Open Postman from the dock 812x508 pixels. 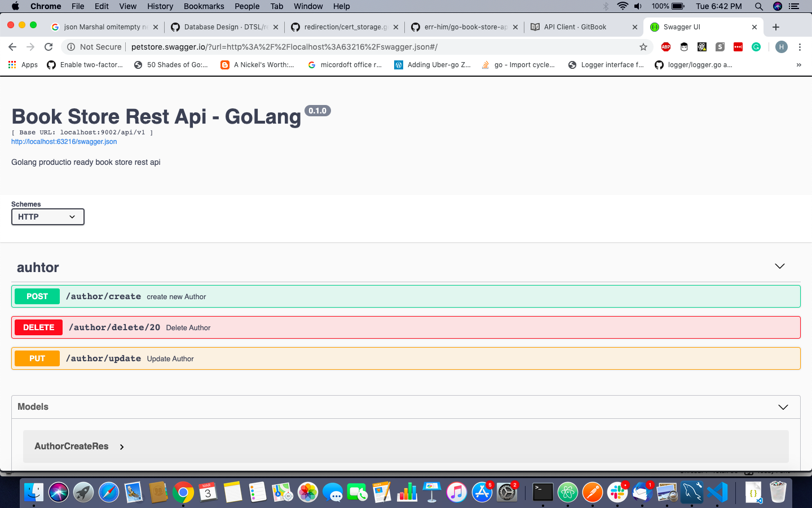click(x=592, y=492)
